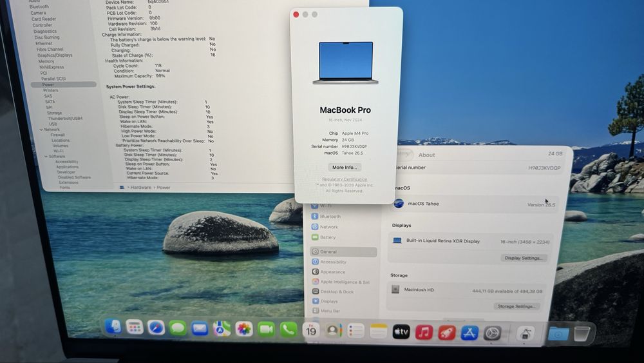Click the Macintosh HD disk icon

coord(395,289)
